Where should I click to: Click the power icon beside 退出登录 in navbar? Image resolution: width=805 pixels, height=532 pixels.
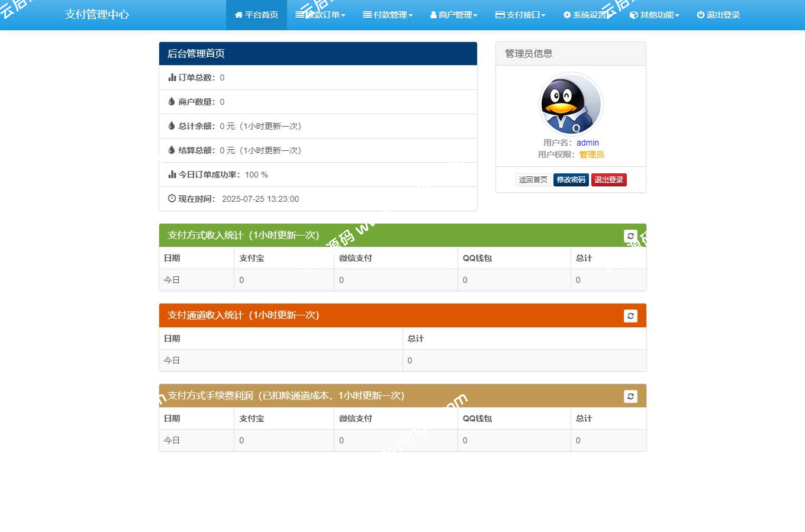point(700,15)
